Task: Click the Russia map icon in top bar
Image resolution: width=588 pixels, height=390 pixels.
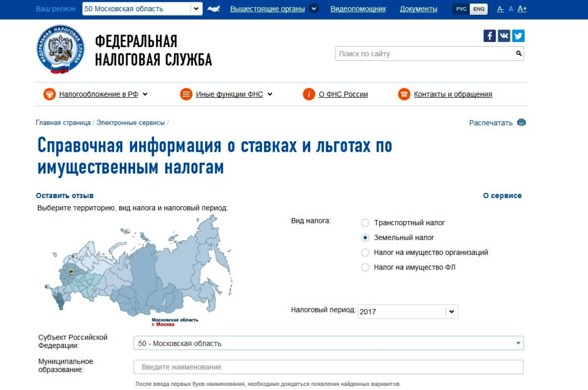Action: [214, 9]
